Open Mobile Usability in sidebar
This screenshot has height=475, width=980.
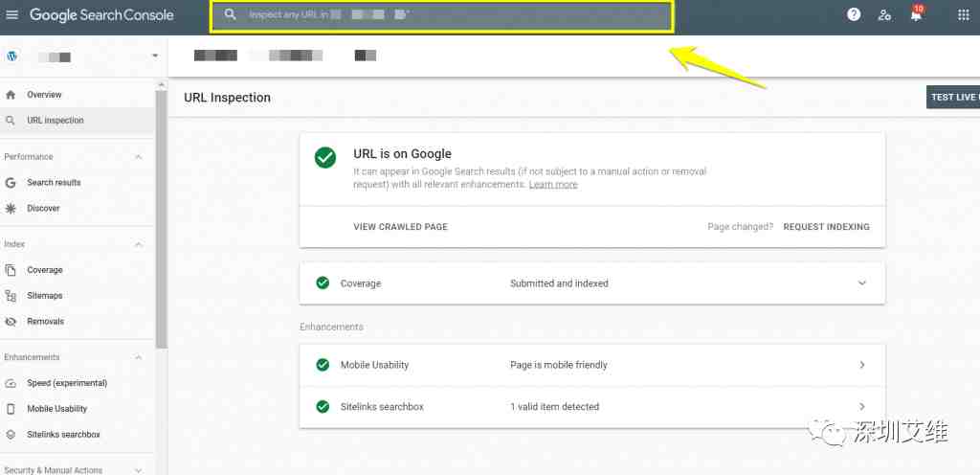(56, 409)
